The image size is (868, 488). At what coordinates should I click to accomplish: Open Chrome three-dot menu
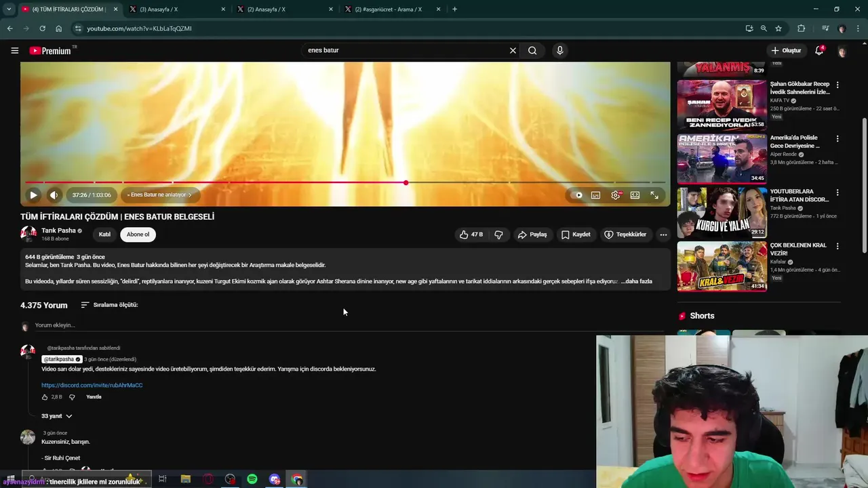point(857,28)
